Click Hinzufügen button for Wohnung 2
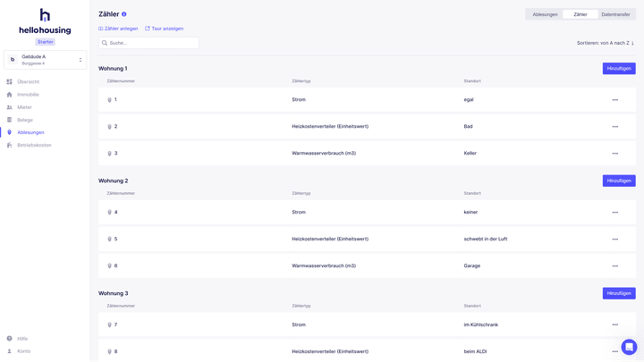Screen dimensions: 644x362 (x=618, y=181)
